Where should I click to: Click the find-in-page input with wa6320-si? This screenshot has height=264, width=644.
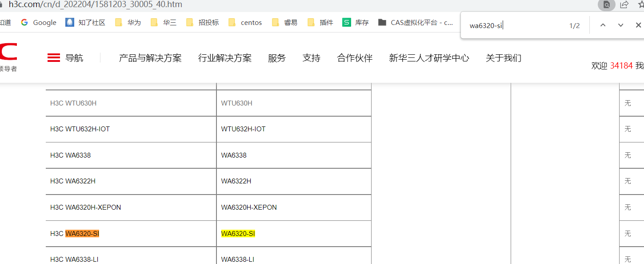coord(516,25)
